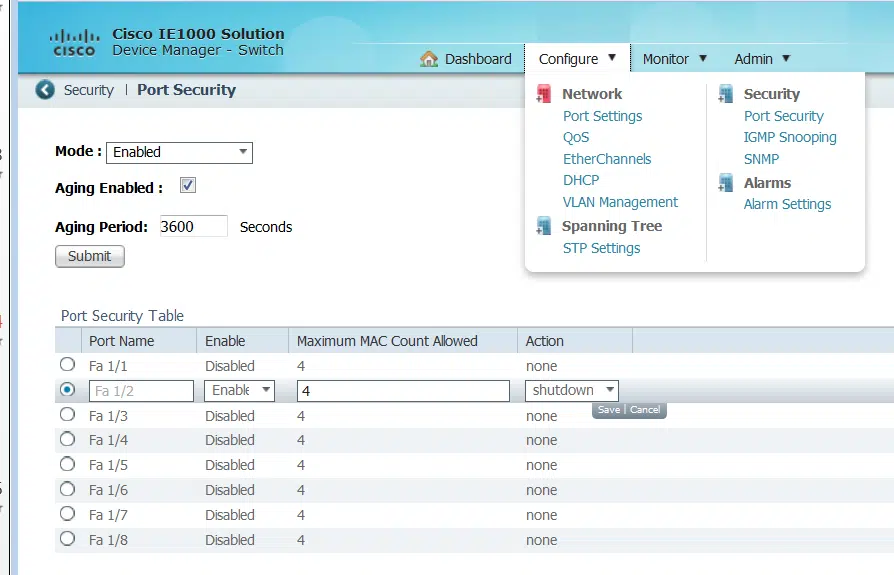Click Disabled cell in Fa 1/7 row

click(x=230, y=515)
